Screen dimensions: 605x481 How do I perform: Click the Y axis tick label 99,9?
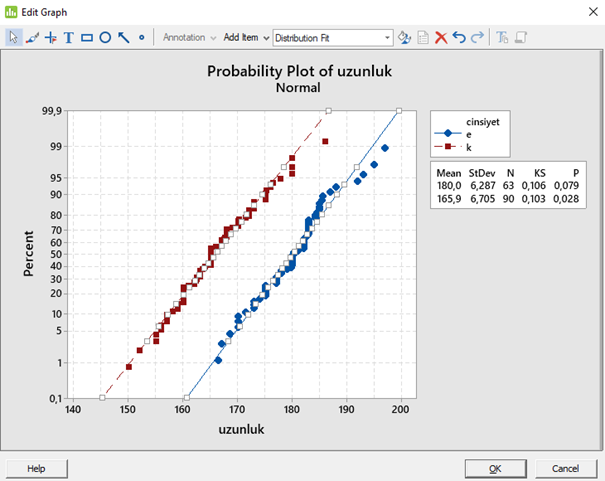coord(52,111)
